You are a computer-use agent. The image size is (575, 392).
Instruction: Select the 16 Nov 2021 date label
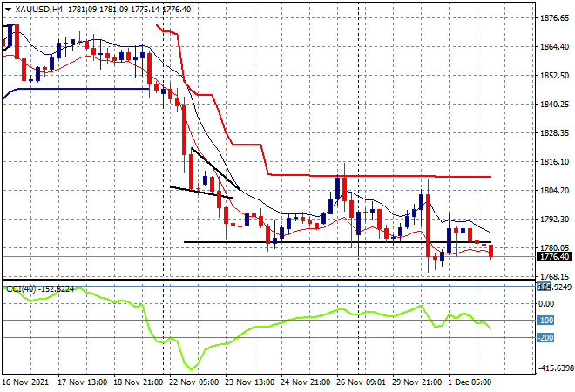coord(25,382)
